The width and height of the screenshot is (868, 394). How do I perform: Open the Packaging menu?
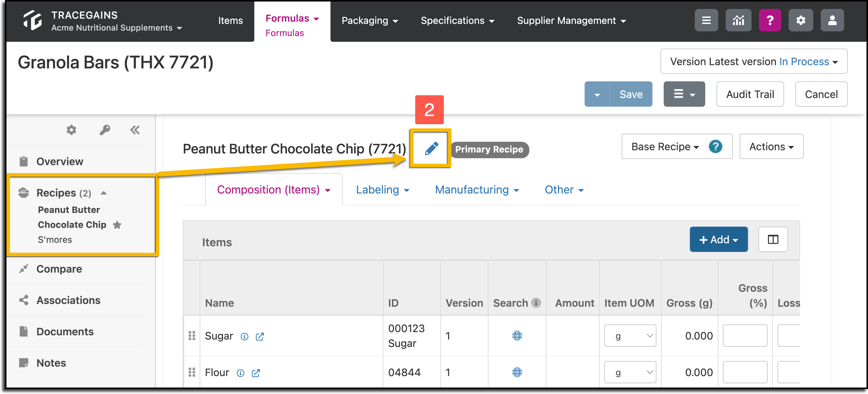coord(369,21)
